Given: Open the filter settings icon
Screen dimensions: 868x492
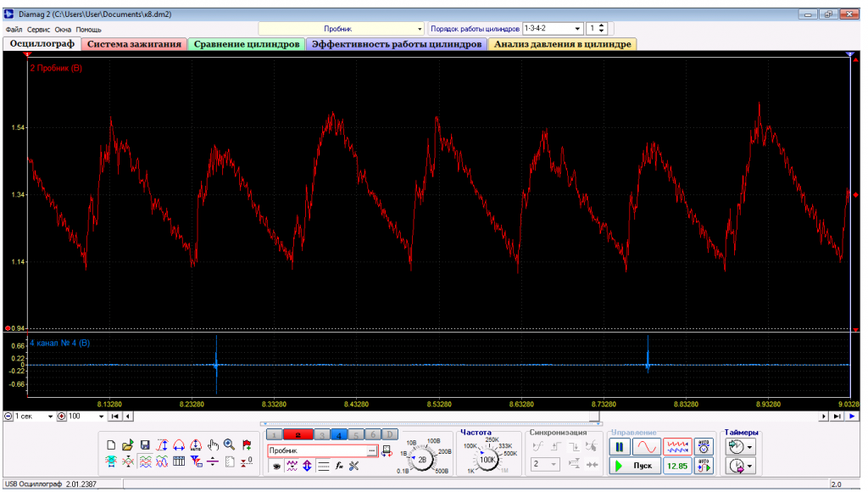Looking at the screenshot, I should click(196, 461).
